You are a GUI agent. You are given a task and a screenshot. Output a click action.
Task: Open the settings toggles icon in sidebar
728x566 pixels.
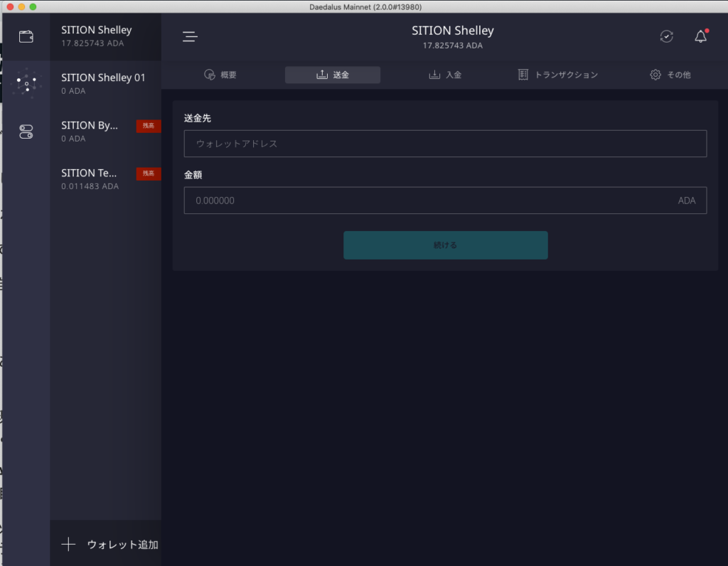click(26, 132)
